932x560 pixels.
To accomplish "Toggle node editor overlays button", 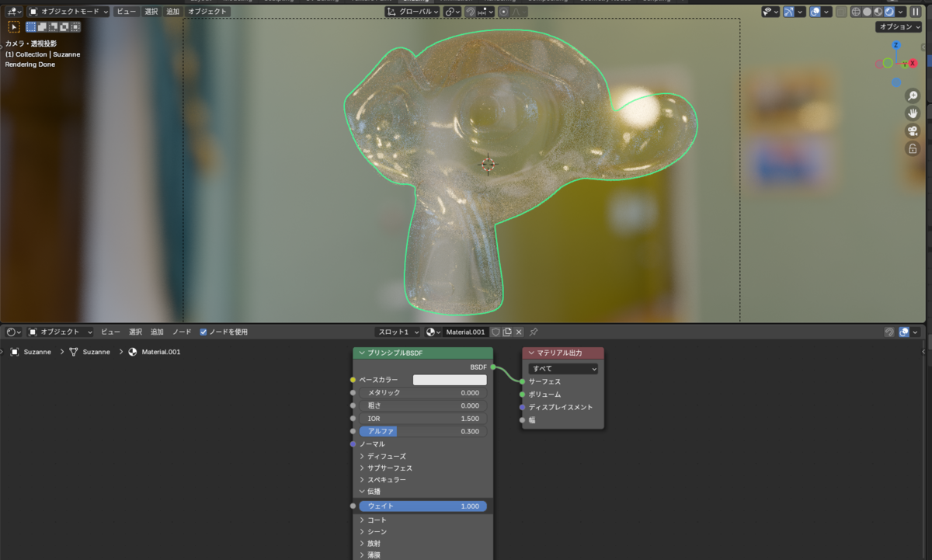I will [x=904, y=332].
